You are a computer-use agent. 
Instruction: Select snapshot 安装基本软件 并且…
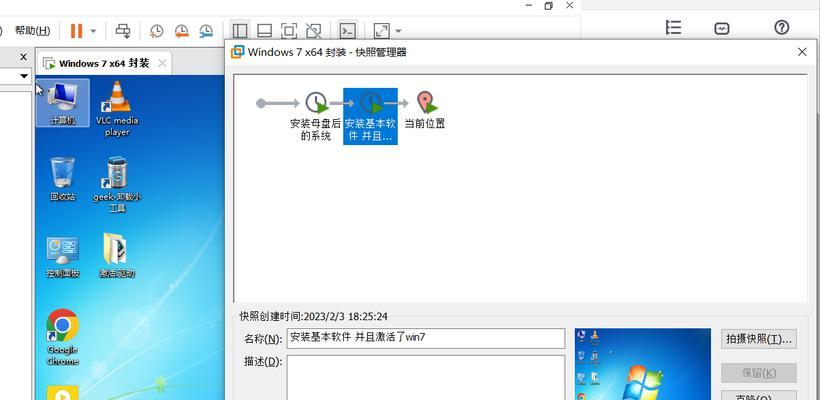[370, 116]
